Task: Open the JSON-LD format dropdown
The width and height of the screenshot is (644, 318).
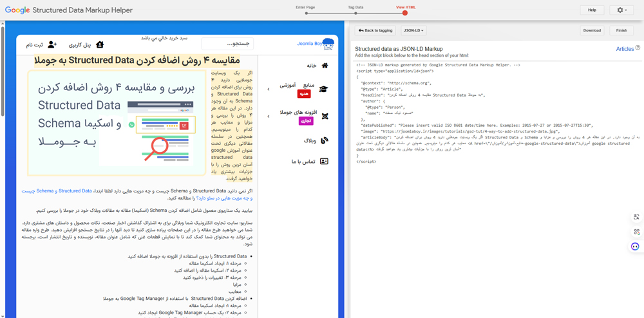Action: [x=413, y=30]
